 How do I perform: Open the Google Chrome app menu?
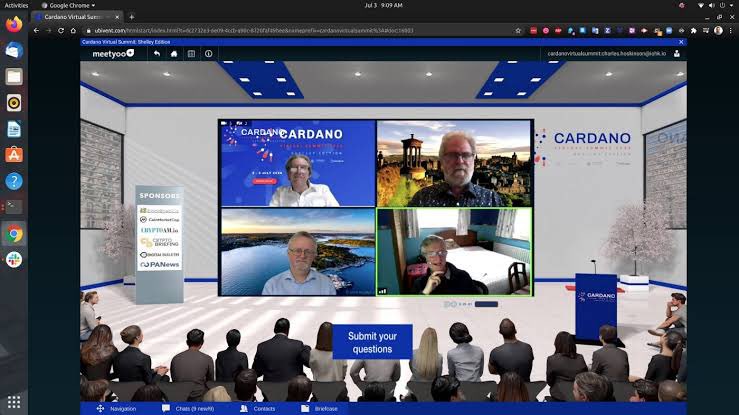[68, 5]
